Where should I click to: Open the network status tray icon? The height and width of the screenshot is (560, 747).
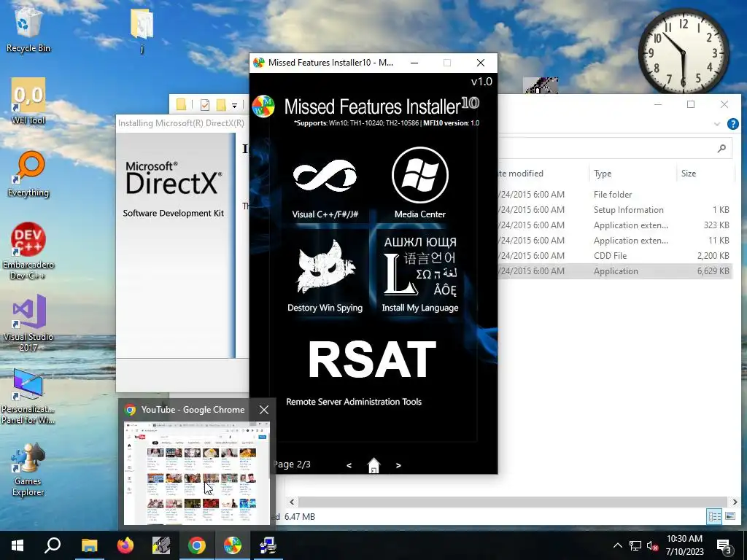635,545
